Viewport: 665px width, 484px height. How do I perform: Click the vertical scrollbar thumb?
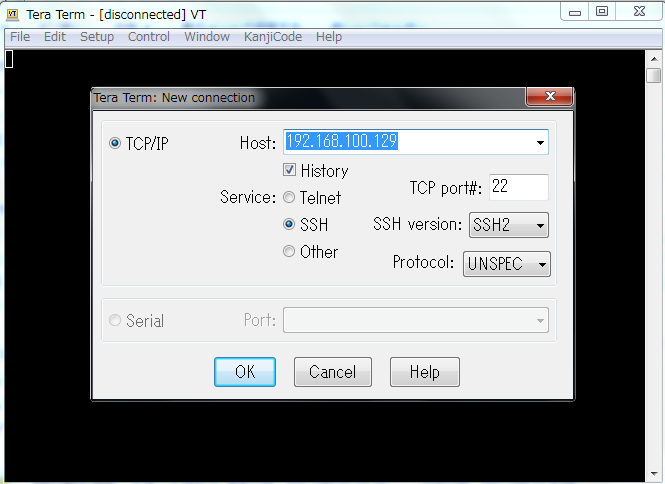[x=654, y=76]
